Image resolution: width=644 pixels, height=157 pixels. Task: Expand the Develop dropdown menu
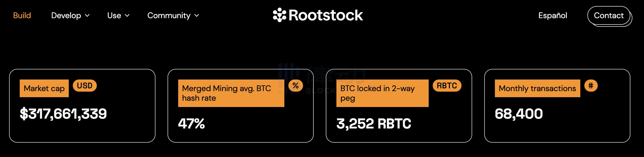coord(70,15)
